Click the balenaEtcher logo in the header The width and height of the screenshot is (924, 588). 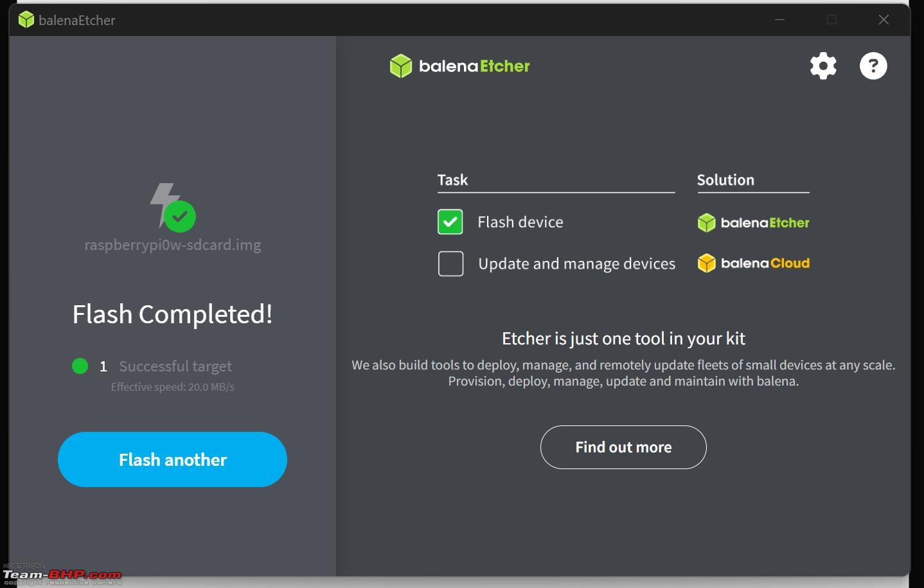(x=459, y=66)
